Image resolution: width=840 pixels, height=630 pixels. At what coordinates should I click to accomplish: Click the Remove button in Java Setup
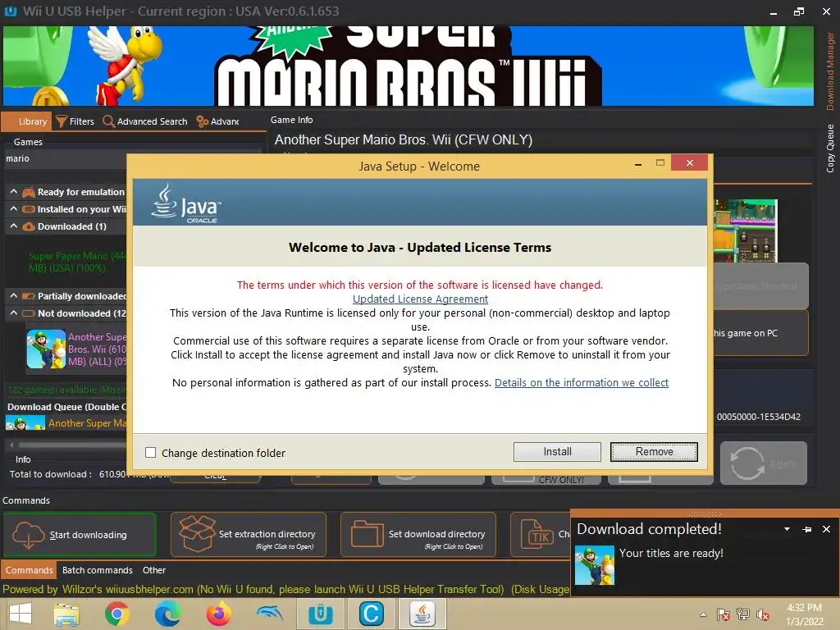[654, 452]
